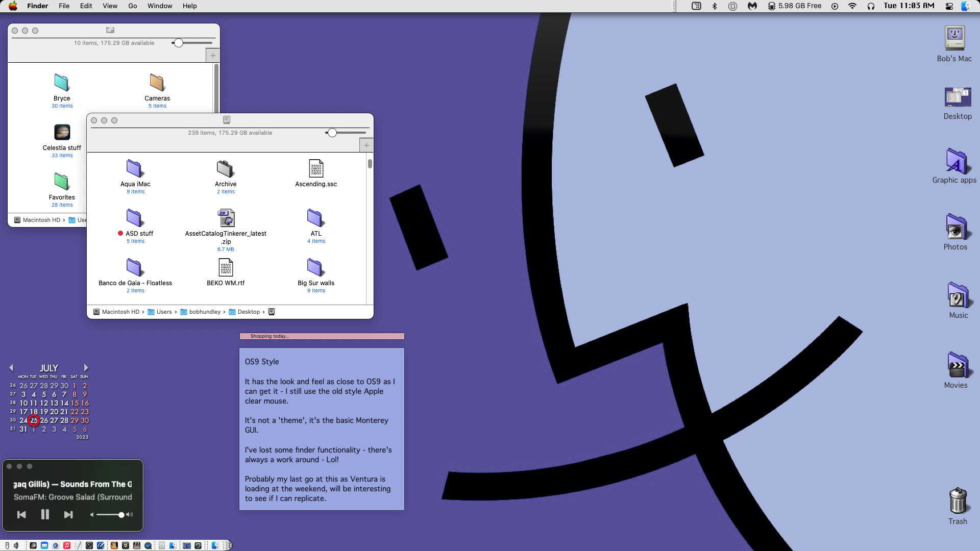Viewport: 980px width, 551px height.
Task: Open the Trash on desktop
Action: point(958,502)
